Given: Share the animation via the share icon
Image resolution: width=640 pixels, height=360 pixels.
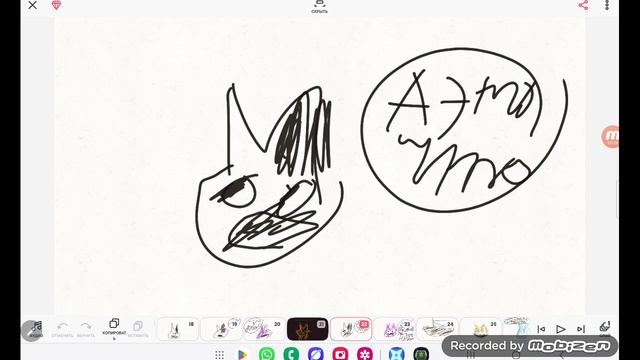Looking at the screenshot, I should pyautogui.click(x=583, y=5).
